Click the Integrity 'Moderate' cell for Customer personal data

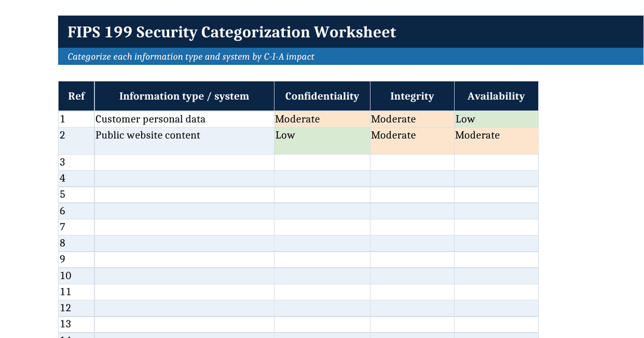click(x=412, y=119)
